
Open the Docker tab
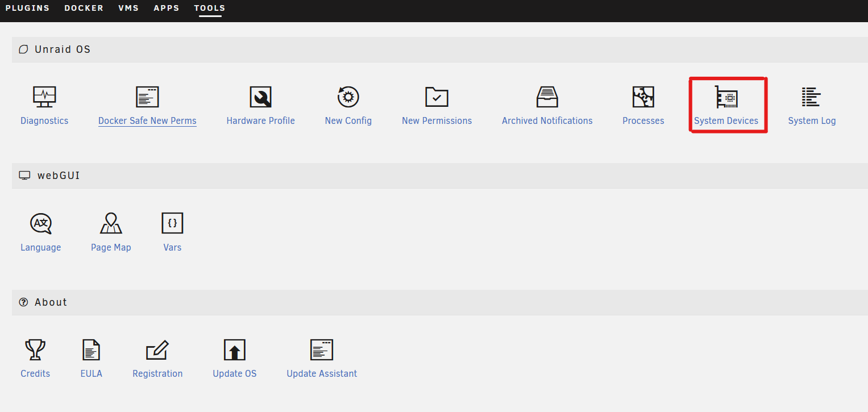click(x=84, y=8)
